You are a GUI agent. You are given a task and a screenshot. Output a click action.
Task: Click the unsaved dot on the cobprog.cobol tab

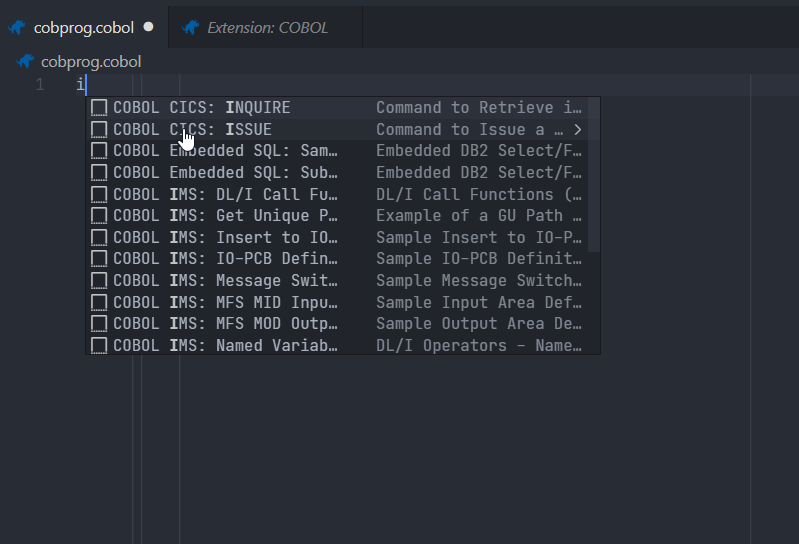click(149, 28)
